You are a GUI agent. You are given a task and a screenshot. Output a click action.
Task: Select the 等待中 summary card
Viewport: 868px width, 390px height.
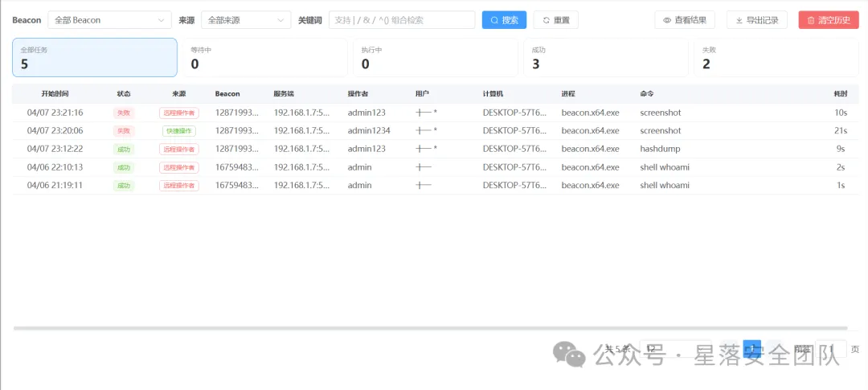(265, 58)
